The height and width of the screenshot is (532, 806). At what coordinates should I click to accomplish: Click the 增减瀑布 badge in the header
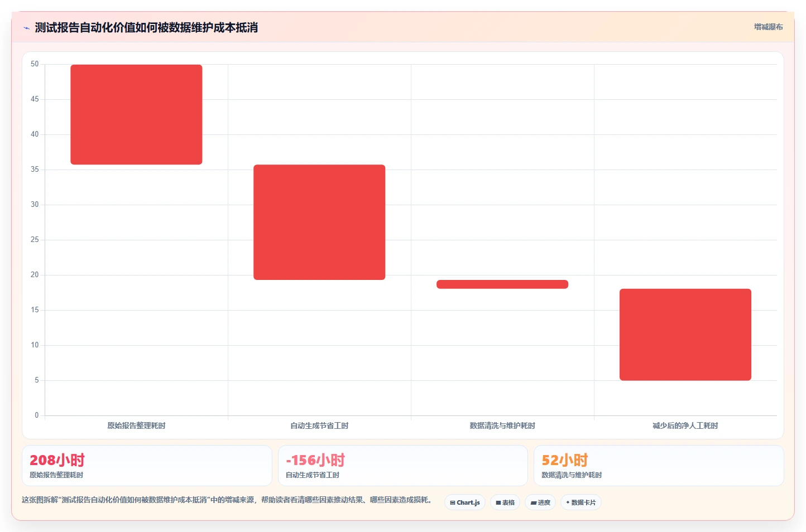[768, 27]
